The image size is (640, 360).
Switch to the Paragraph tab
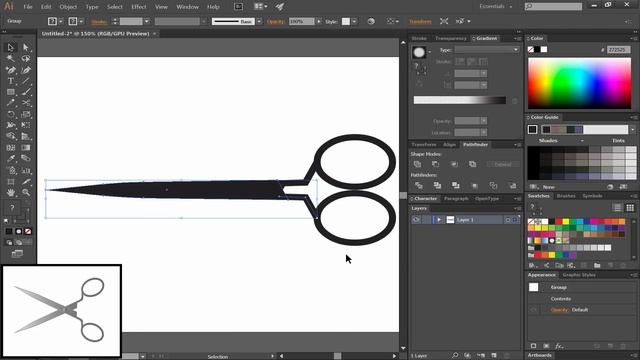click(x=456, y=198)
